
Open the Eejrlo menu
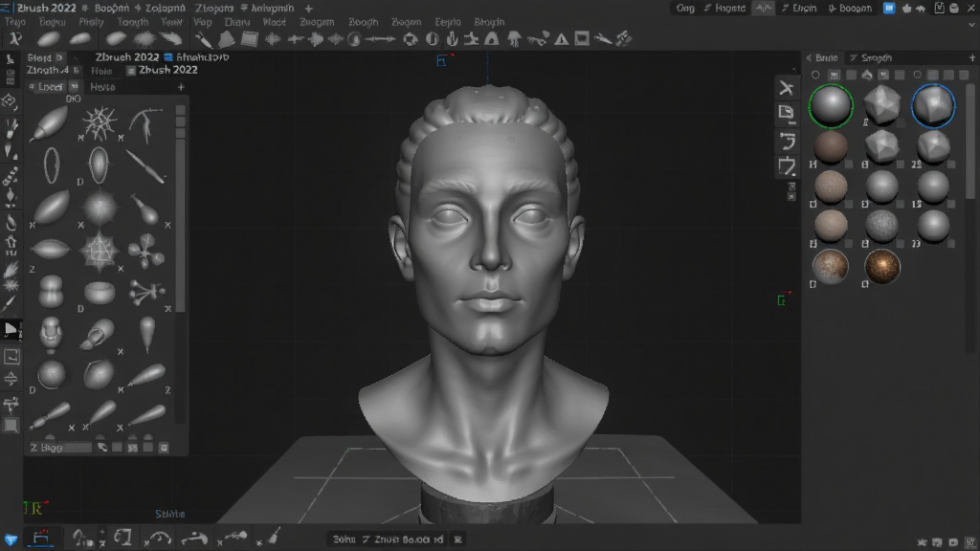(448, 22)
